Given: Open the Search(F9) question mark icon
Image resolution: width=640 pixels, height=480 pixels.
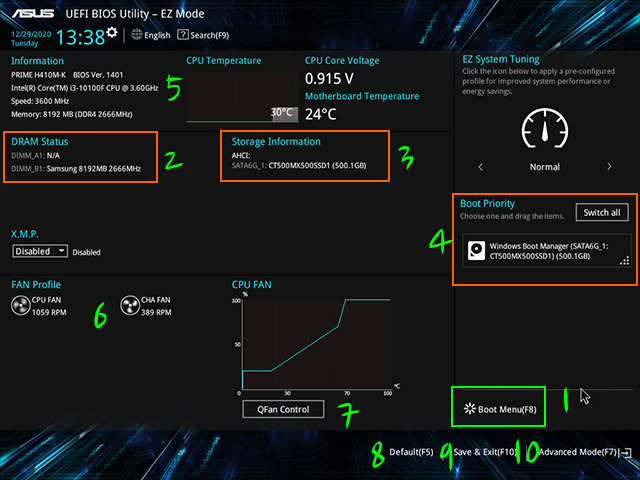Looking at the screenshot, I should click(183, 35).
